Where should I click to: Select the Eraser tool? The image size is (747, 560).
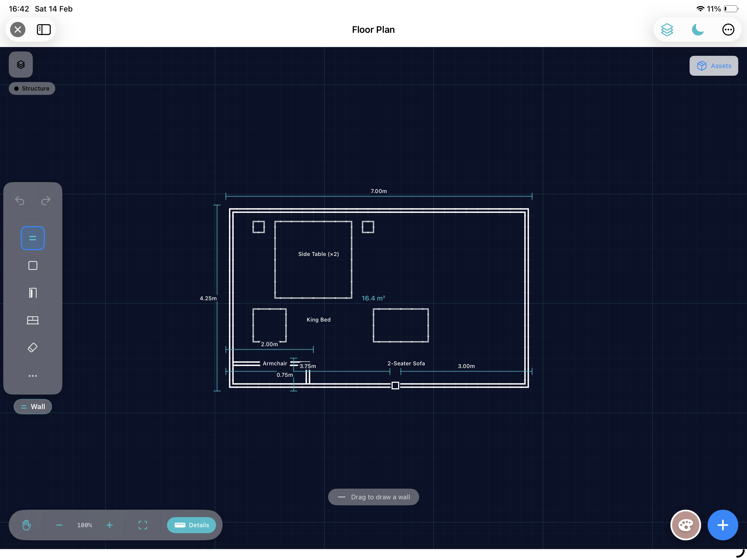pos(33,347)
